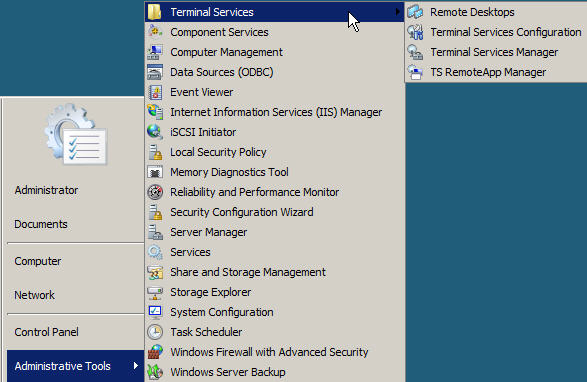Open the Administrator folder link
The height and width of the screenshot is (382, 587).
tap(46, 190)
